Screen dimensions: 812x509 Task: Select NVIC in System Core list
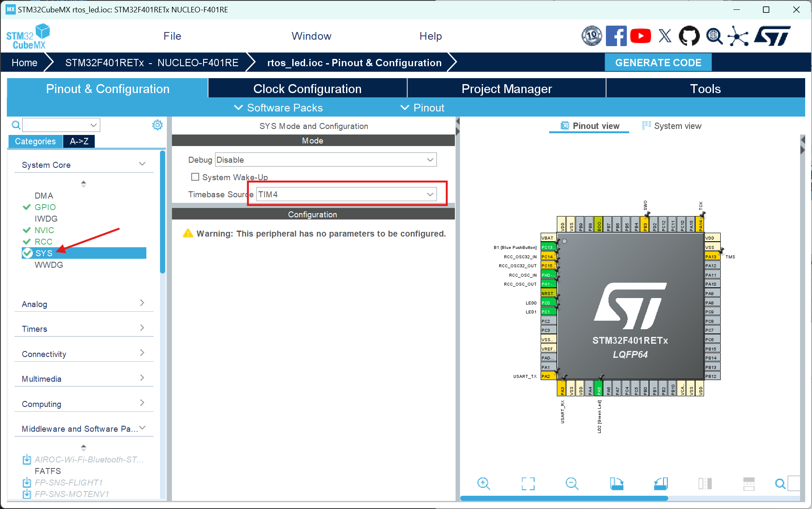[x=44, y=230]
